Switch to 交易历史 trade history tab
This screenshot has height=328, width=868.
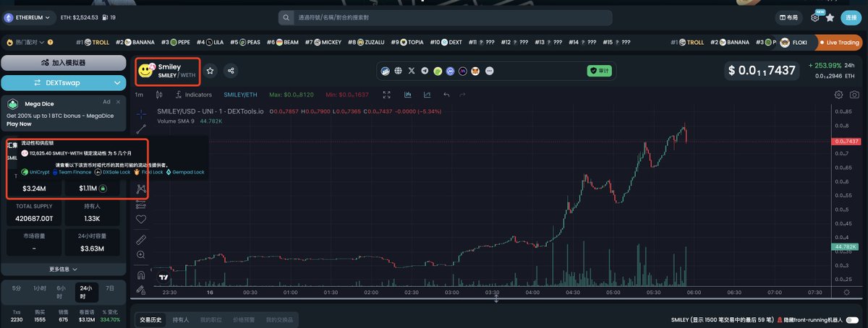point(150,319)
